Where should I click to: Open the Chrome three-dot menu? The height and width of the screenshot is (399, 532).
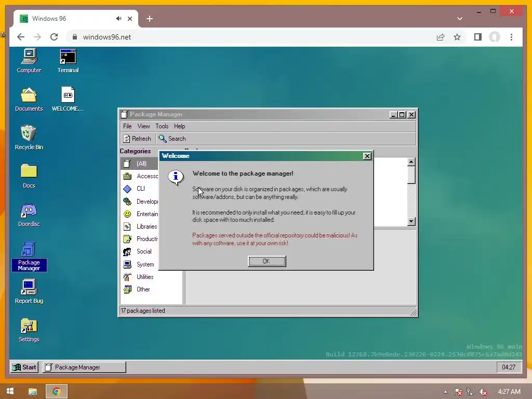coord(511,37)
